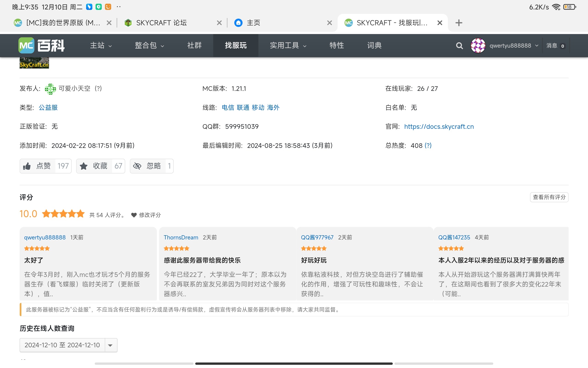588x368 pixels.
Task: Open reviewer QQ酱977967 profile link
Action: coord(317,238)
